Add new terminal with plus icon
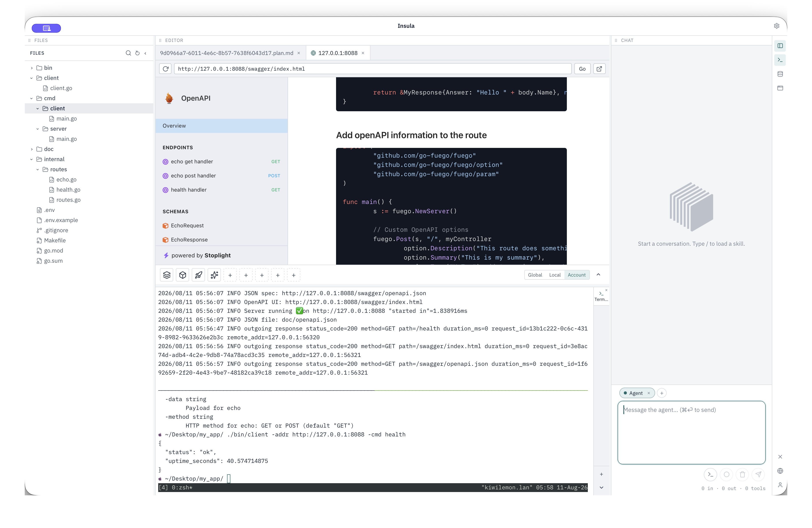 click(601, 474)
